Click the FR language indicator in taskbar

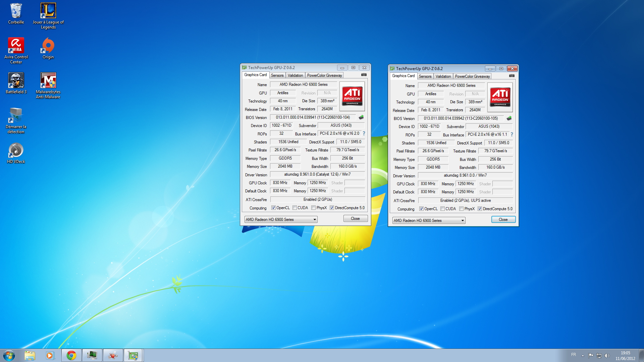click(574, 355)
